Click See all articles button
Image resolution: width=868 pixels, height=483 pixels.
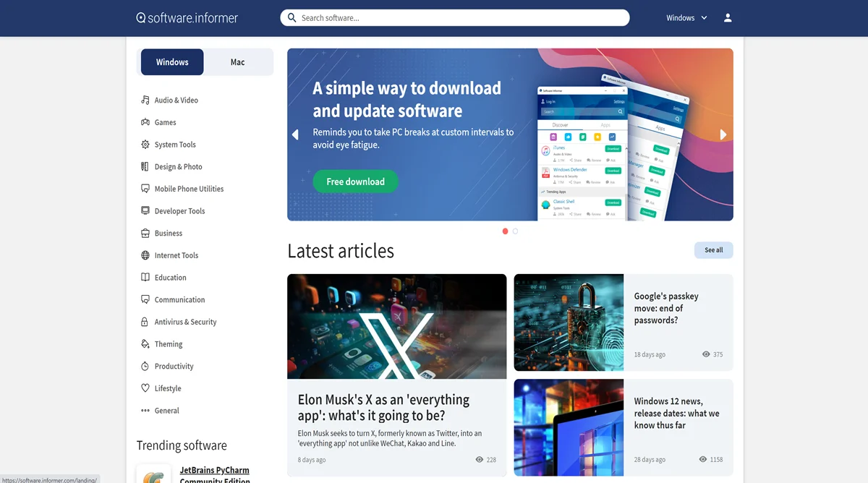[714, 250]
